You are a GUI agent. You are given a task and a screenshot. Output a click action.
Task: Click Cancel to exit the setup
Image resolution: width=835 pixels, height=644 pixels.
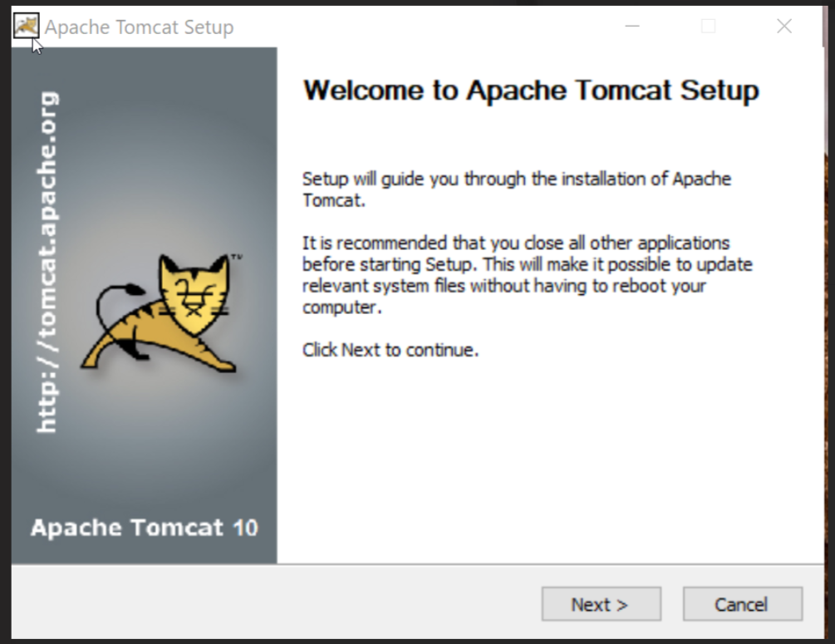(742, 604)
